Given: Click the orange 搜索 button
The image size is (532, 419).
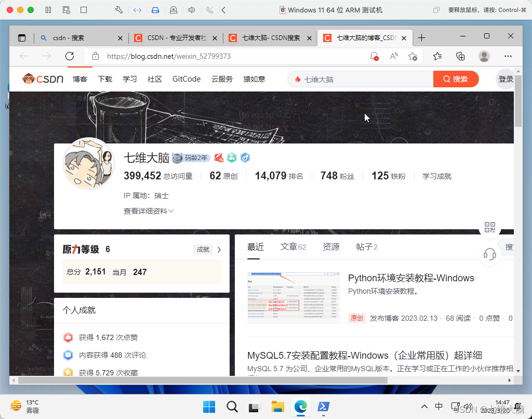Looking at the screenshot, I should (456, 79).
